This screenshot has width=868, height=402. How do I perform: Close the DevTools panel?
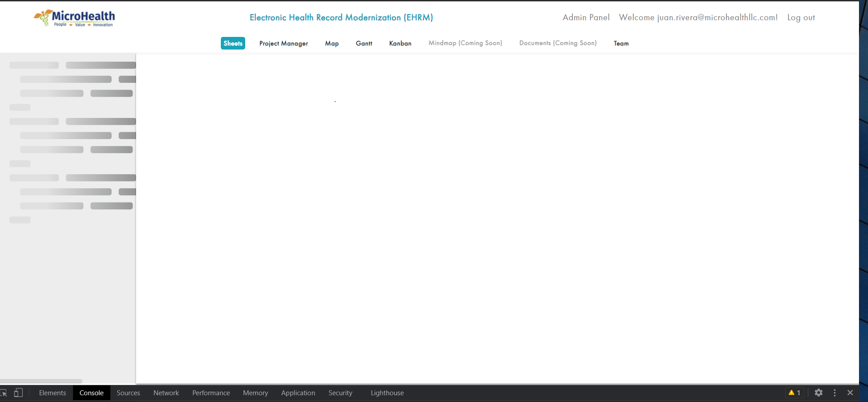(850, 393)
